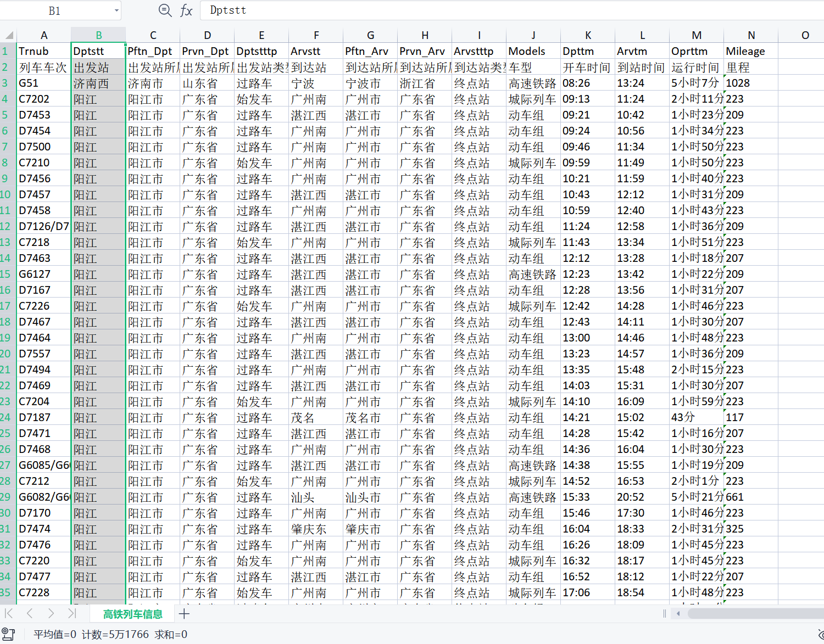Select the 117 mileage cell
The image size is (824, 644).
[751, 417]
